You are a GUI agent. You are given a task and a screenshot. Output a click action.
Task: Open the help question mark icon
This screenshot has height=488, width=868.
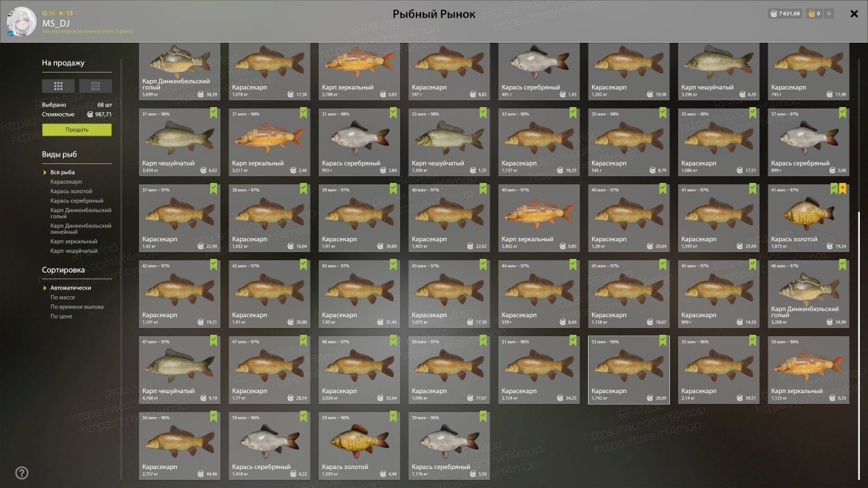click(22, 473)
